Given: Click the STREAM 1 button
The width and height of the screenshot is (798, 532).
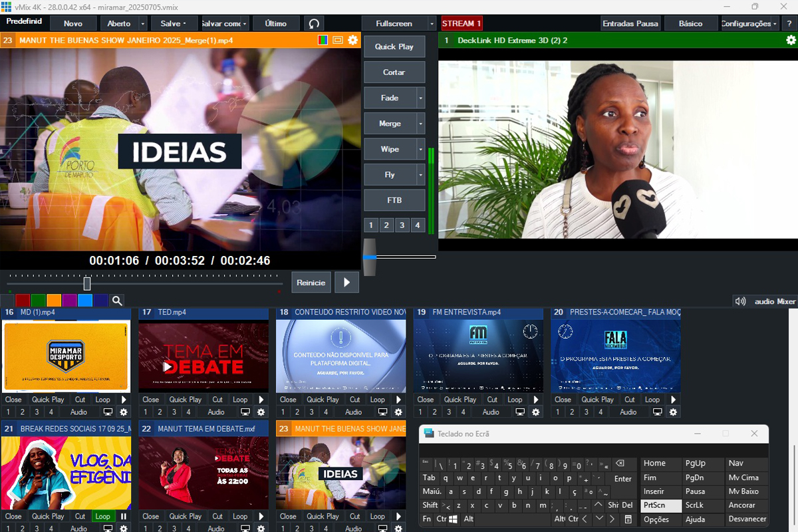Looking at the screenshot, I should 462,23.
